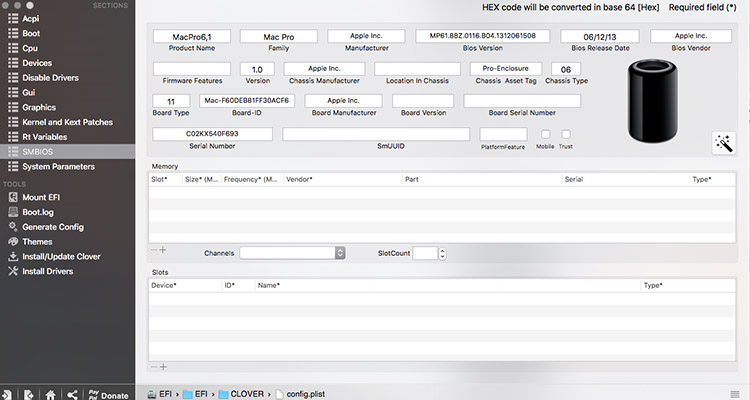Click the Themes tool icon
The height and width of the screenshot is (400, 750).
[13, 242]
